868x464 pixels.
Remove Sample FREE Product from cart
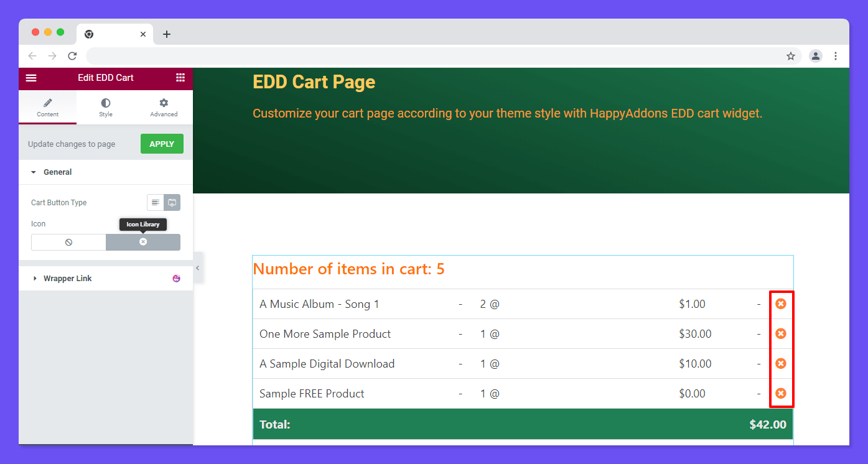click(x=780, y=393)
